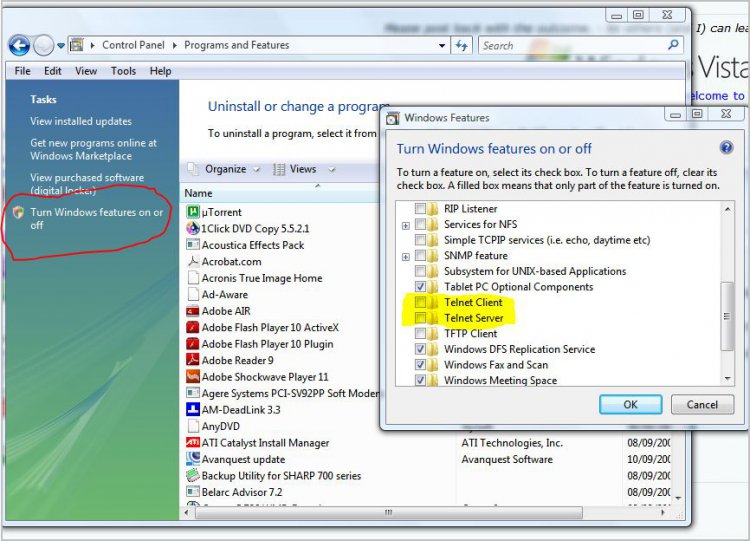This screenshot has width=750, height=541.
Task: Click the search magnifier icon
Action: 673,45
